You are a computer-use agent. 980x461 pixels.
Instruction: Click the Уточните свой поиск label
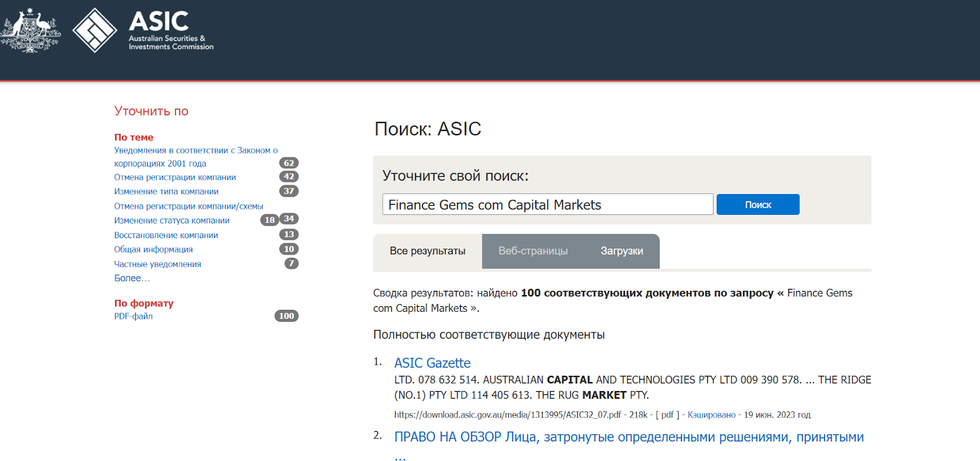(x=456, y=176)
